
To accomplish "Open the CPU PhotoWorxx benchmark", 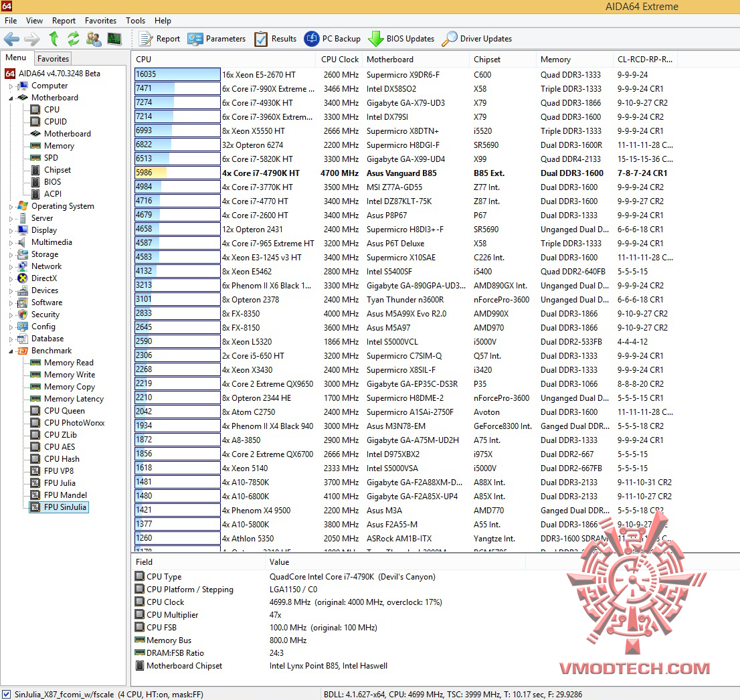I will (74, 422).
